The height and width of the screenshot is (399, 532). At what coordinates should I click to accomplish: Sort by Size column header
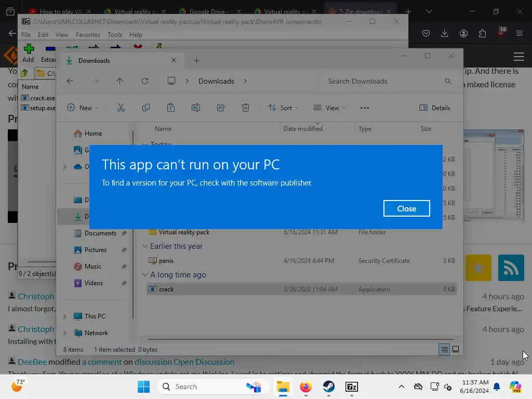426,129
